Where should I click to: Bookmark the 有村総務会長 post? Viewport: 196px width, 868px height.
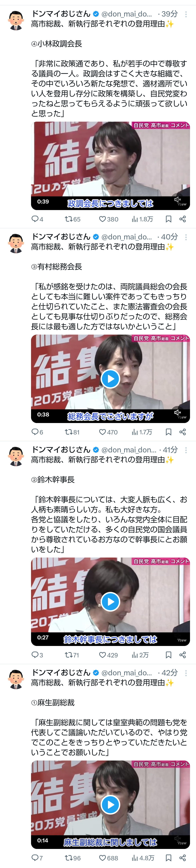click(x=168, y=432)
